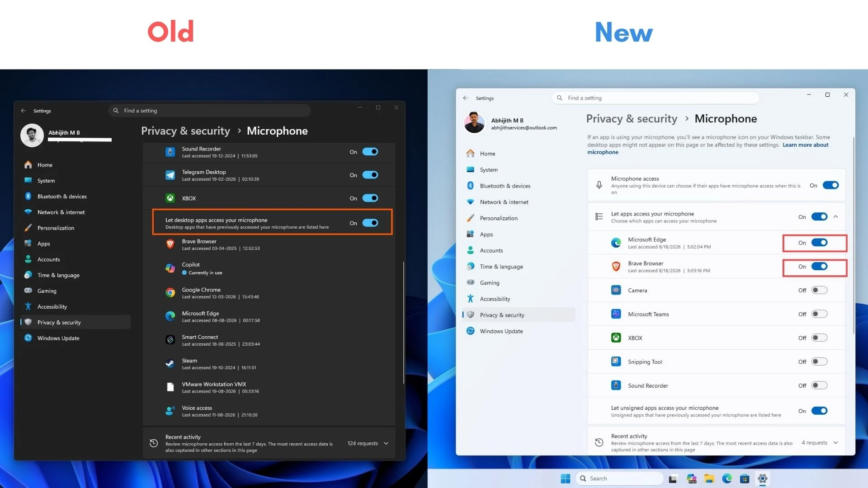868x488 pixels.
Task: Click the VMware Workstation VMX file icon
Action: coord(170,387)
